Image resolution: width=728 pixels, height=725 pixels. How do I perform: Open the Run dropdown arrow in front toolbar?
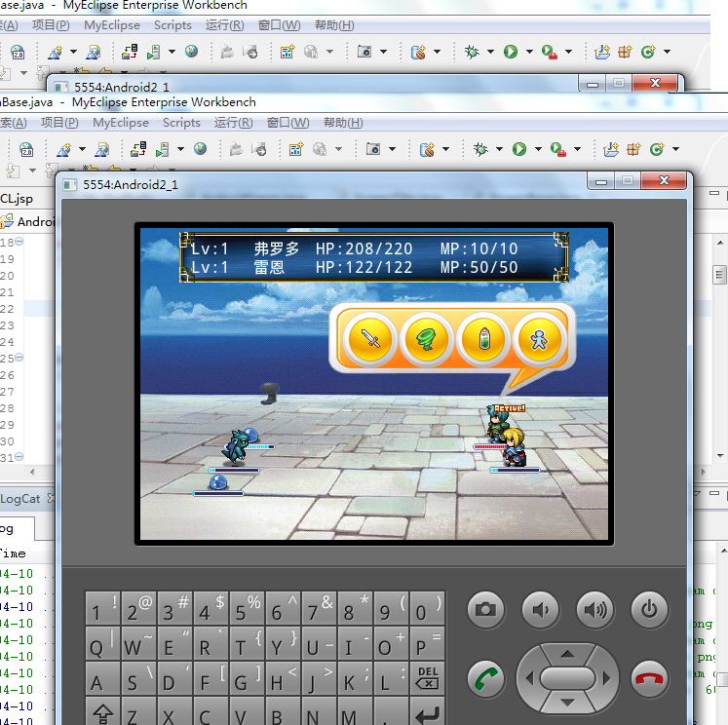(x=538, y=149)
